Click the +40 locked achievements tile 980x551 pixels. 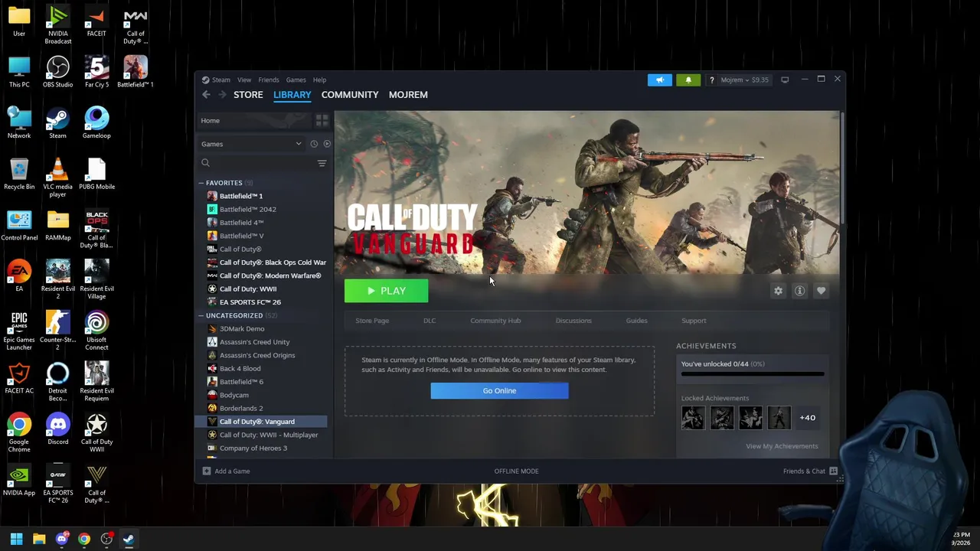[x=808, y=418]
